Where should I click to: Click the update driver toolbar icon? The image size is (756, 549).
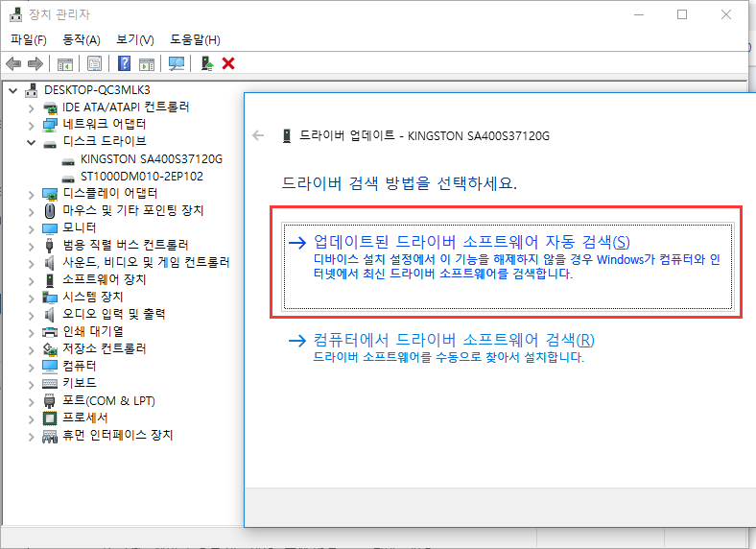[207, 63]
